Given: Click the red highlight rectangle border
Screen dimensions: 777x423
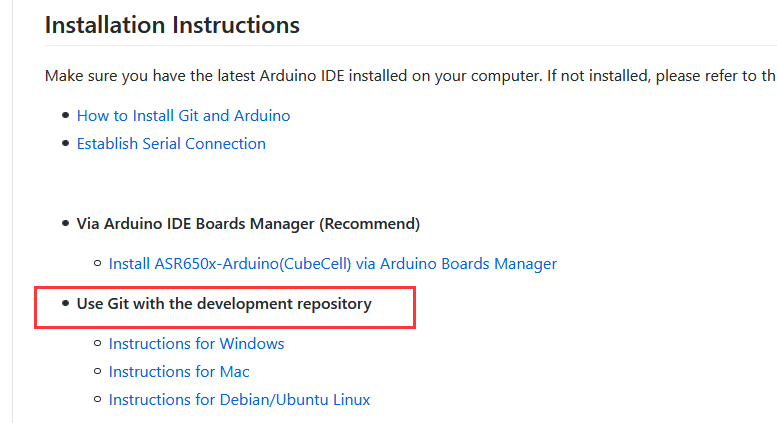Looking at the screenshot, I should coord(224,288).
